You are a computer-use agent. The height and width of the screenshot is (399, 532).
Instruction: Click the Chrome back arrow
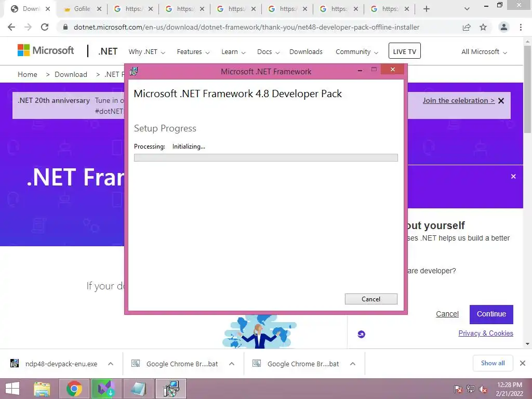point(11,27)
